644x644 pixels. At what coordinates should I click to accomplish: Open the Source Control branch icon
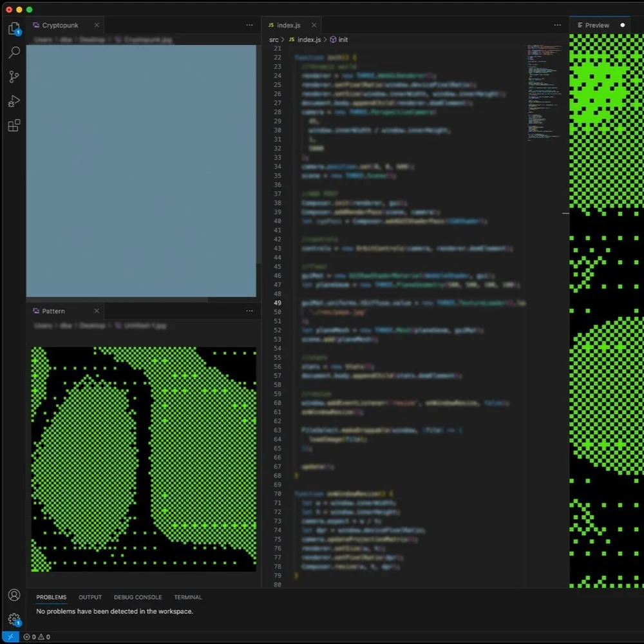click(14, 77)
